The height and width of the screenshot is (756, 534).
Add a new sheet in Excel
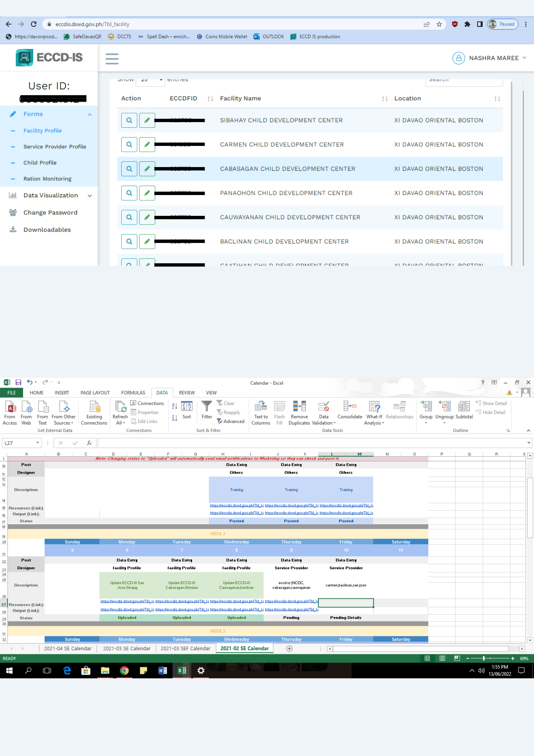coord(289,649)
